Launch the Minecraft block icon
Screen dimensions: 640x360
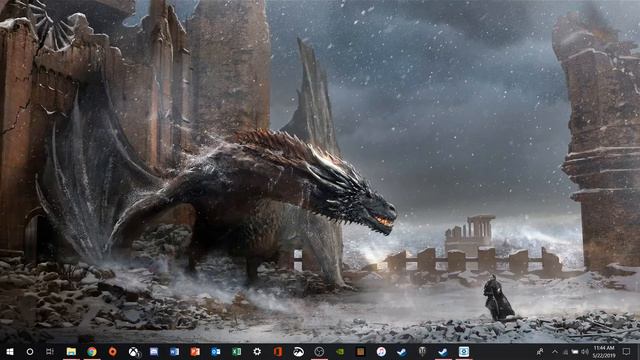tap(360, 351)
